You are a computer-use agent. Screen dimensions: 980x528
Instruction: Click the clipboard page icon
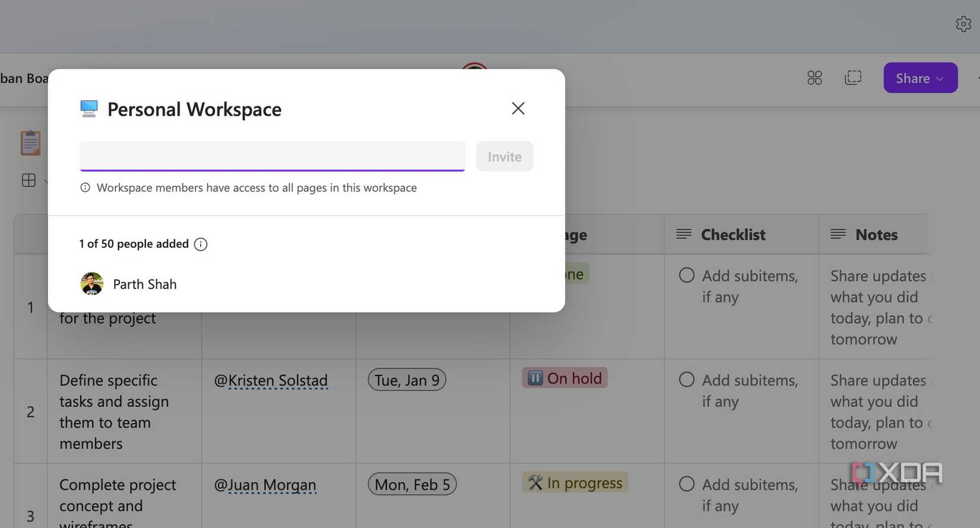click(30, 143)
